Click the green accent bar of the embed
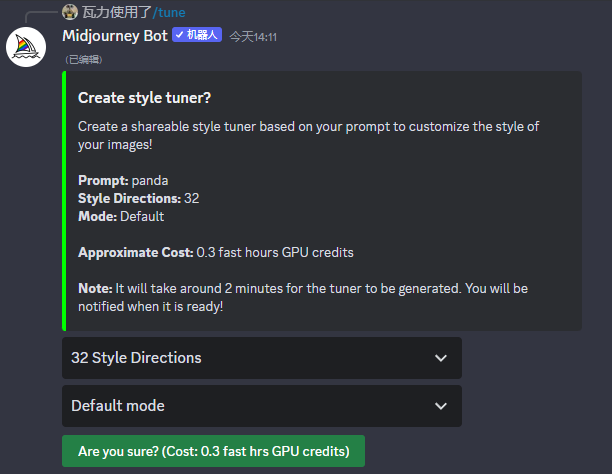This screenshot has height=474, width=612. pos(64,201)
